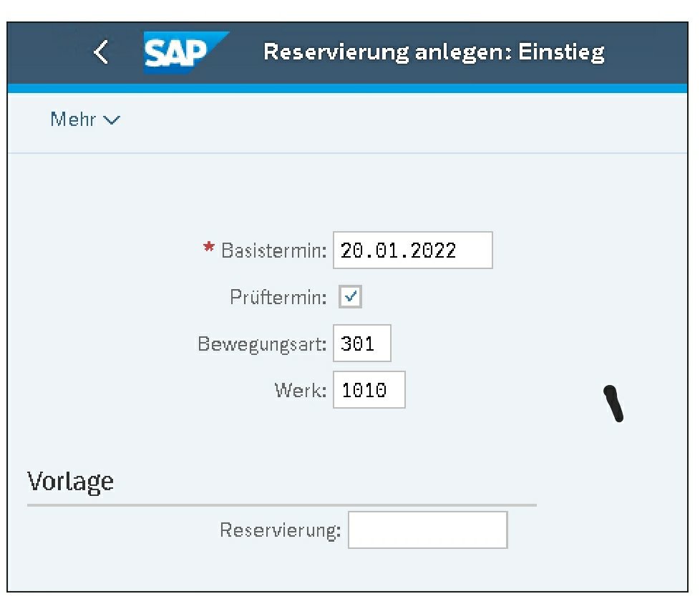The height and width of the screenshot is (614, 700).
Task: Click the Vorlage section heading
Action: click(70, 481)
